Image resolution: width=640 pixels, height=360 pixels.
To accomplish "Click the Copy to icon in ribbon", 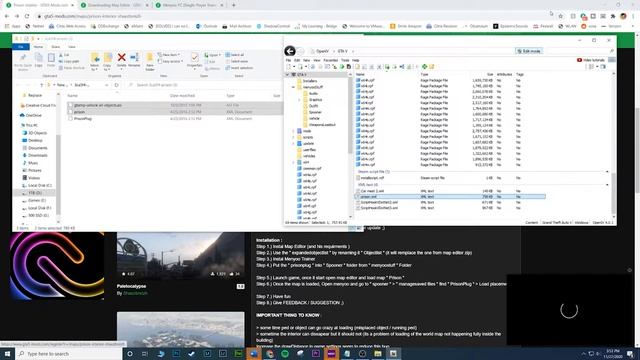I will (x=107, y=58).
